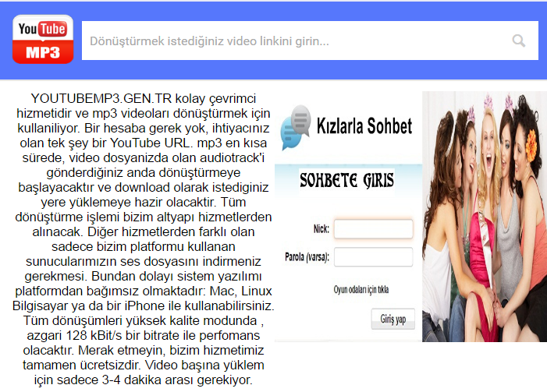Screen dimensions: 547x392
Task: Open the Kızlarla Sohbet heading
Action: (364, 125)
